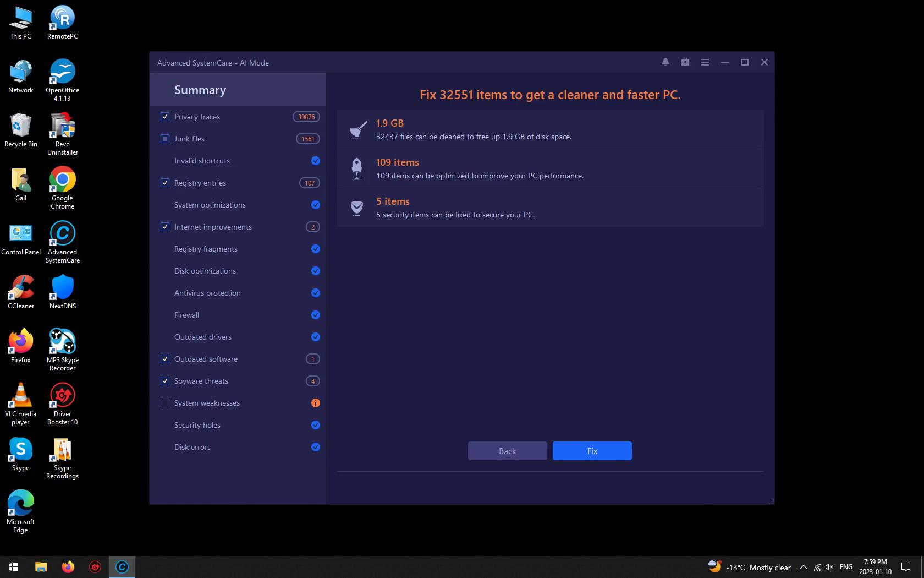Open the -13°C Mostly clear weather widget
This screenshot has height=578, width=924.
coord(750,567)
